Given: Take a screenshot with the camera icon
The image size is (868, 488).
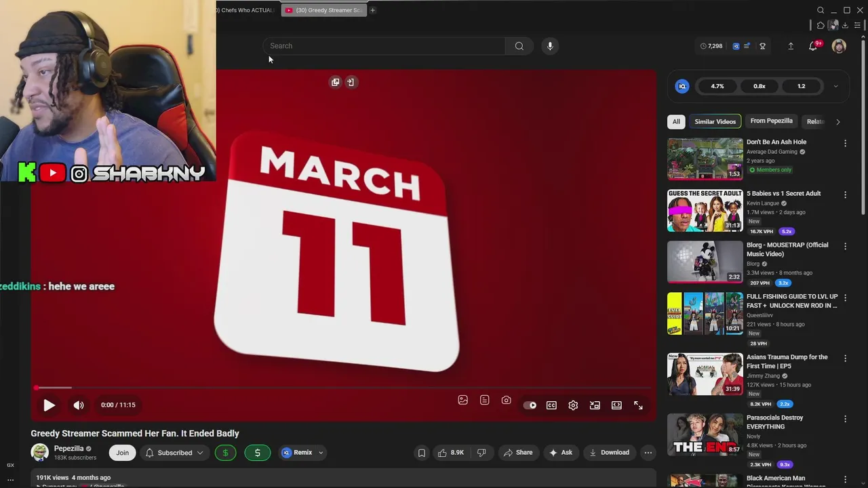Looking at the screenshot, I should click(506, 400).
